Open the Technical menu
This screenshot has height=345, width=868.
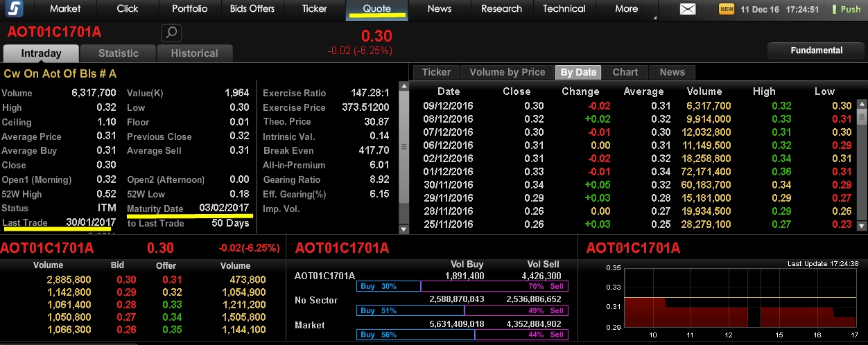[x=564, y=9]
